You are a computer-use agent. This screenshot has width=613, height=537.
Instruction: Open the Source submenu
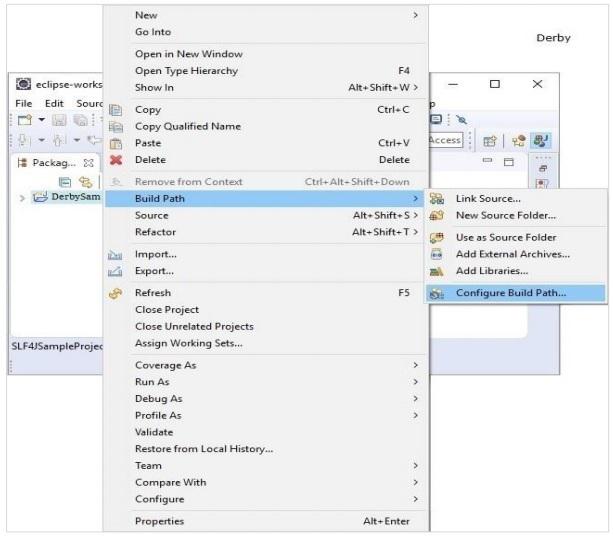[x=265, y=215]
